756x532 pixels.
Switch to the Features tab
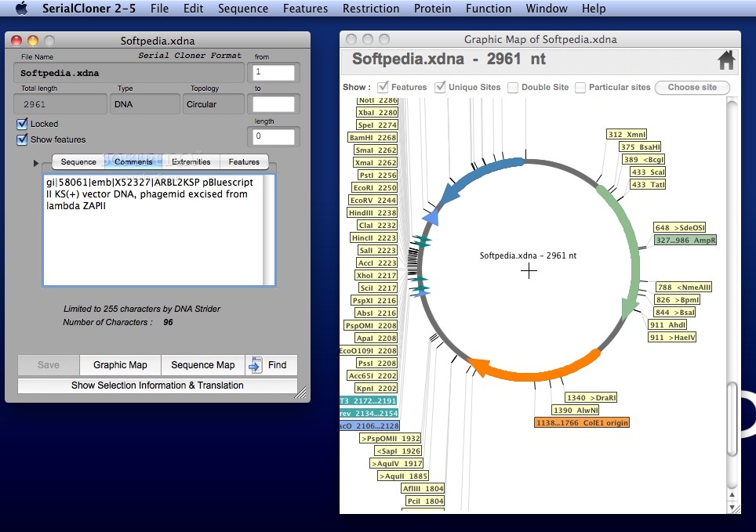[244, 162]
